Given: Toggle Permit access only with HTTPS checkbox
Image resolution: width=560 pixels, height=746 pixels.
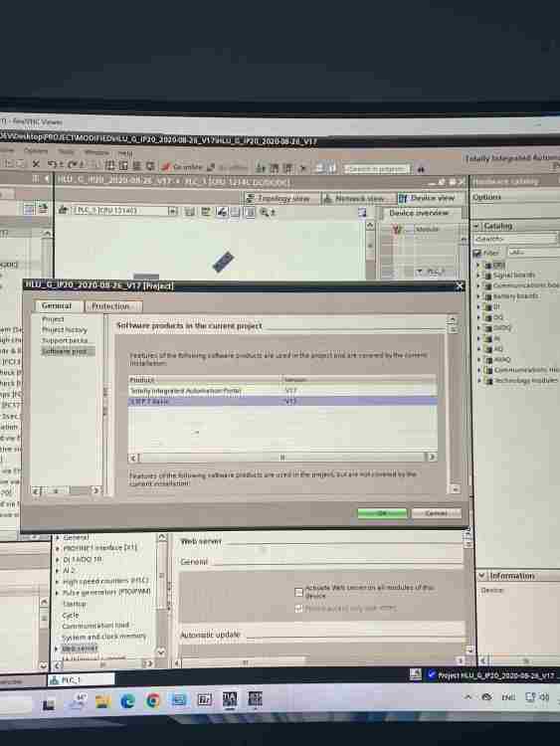Looking at the screenshot, I should pyautogui.click(x=298, y=609).
